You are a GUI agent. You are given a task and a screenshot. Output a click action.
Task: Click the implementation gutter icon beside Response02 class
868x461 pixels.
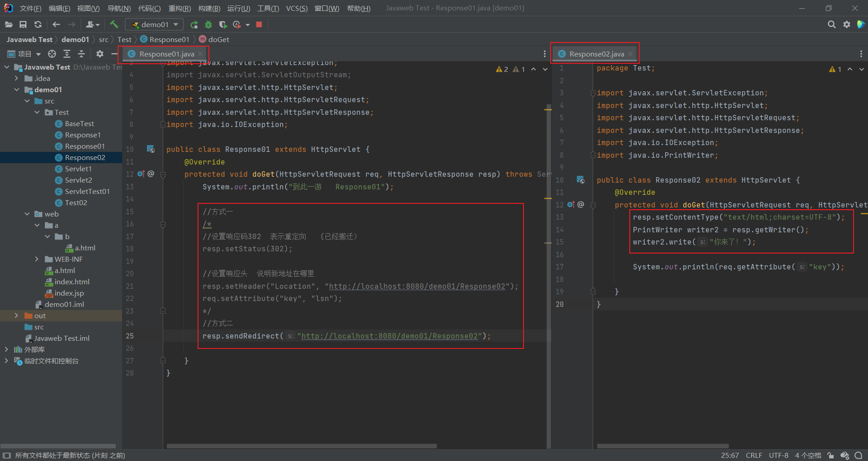(x=581, y=180)
